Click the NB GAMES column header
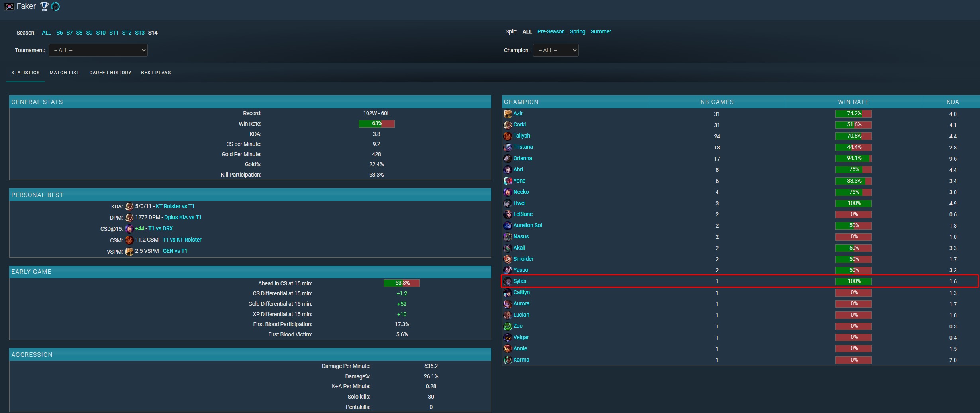980x413 pixels. click(x=717, y=102)
